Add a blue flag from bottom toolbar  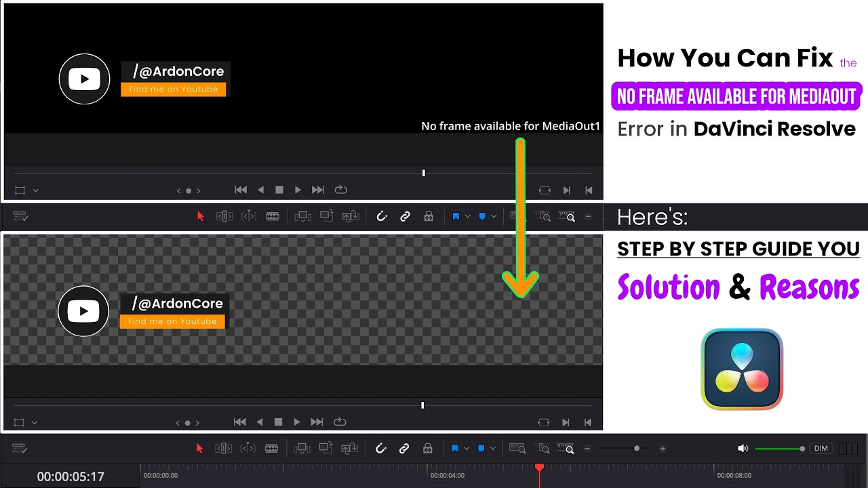tap(455, 449)
